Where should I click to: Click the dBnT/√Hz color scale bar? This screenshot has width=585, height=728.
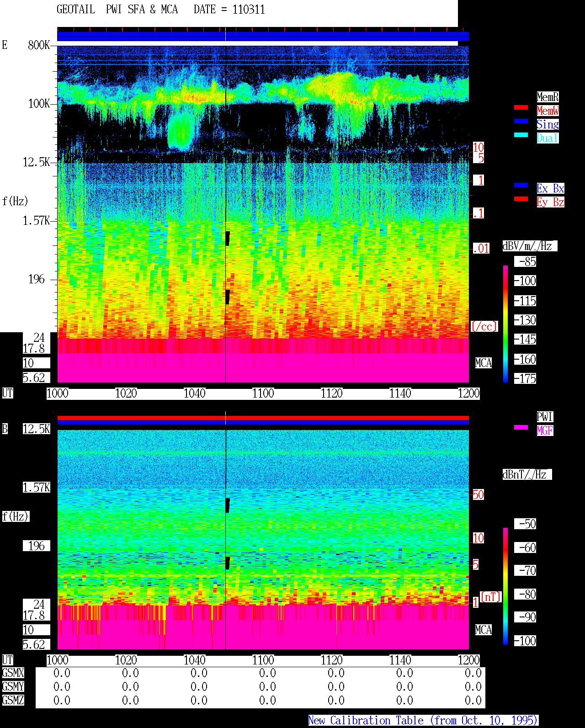[505, 586]
